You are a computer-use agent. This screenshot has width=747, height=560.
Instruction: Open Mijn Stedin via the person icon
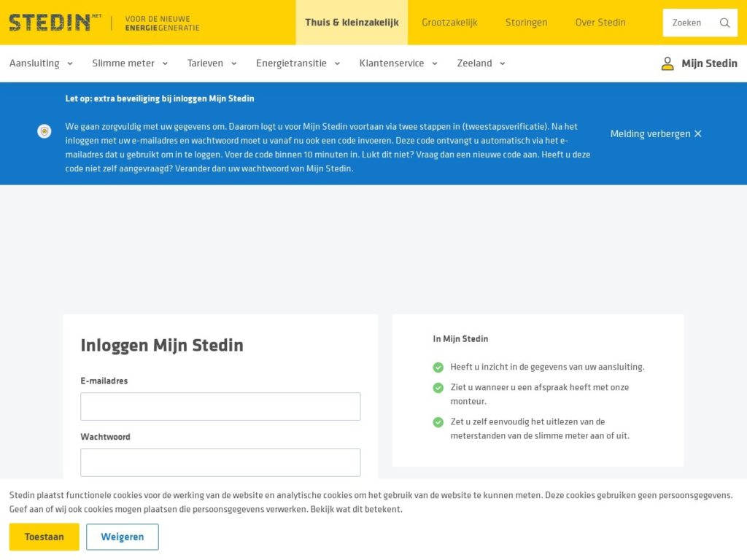tap(667, 63)
